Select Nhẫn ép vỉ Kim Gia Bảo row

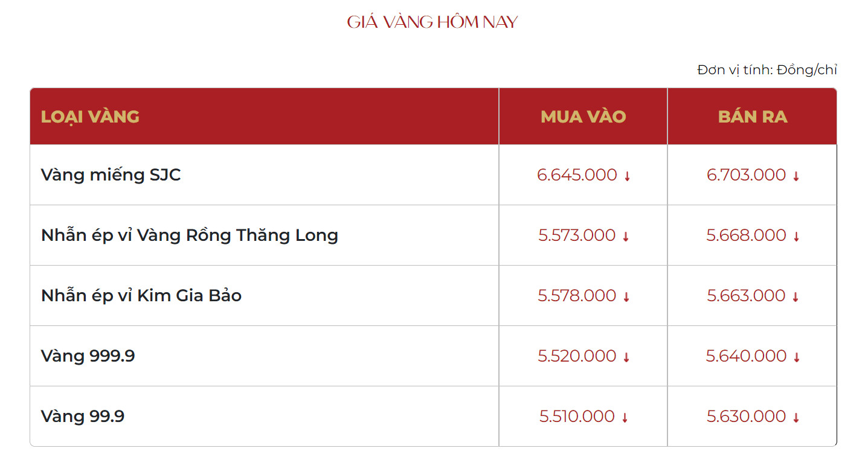pos(141,296)
